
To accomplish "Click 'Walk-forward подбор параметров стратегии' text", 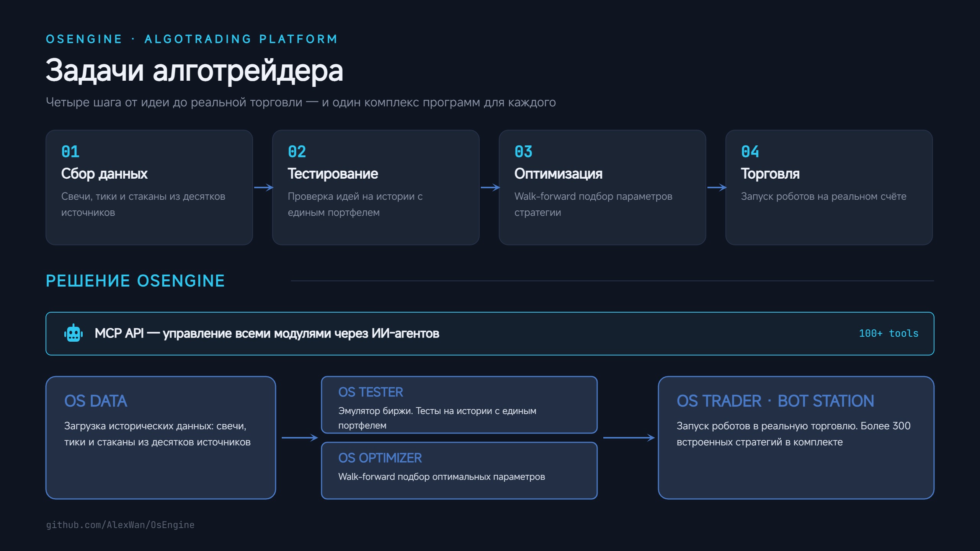I will point(593,204).
